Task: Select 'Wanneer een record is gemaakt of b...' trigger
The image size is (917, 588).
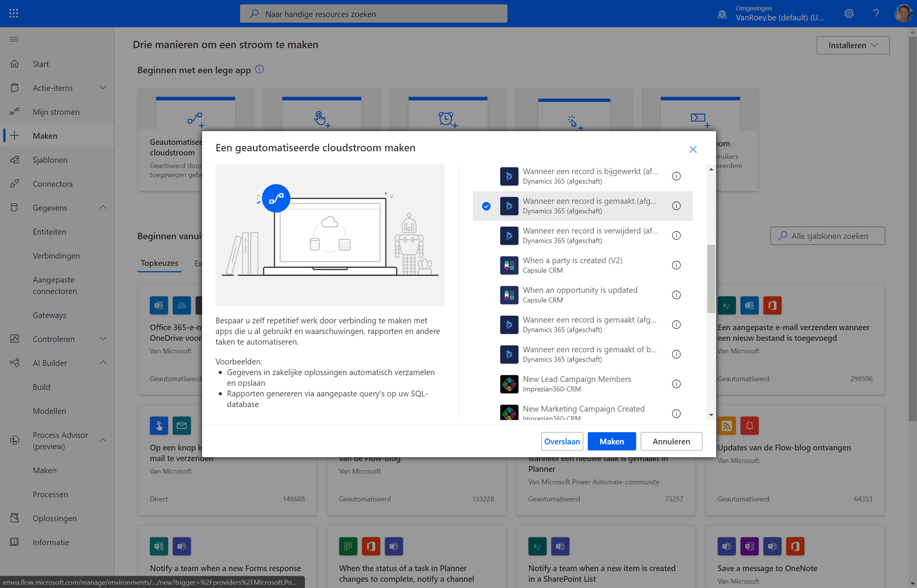Action: point(582,354)
